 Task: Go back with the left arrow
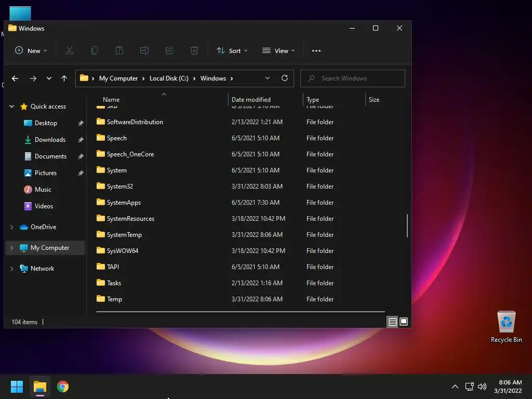pyautogui.click(x=15, y=78)
